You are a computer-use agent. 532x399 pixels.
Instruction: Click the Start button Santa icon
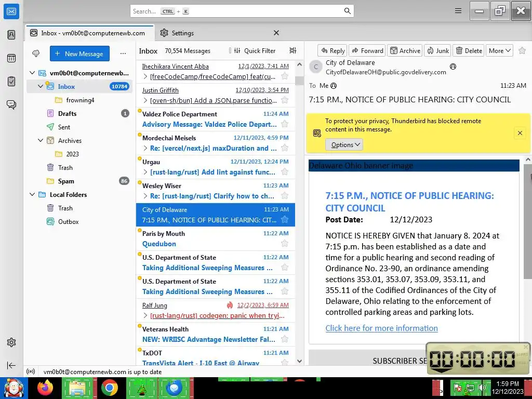pyautogui.click(x=14, y=388)
